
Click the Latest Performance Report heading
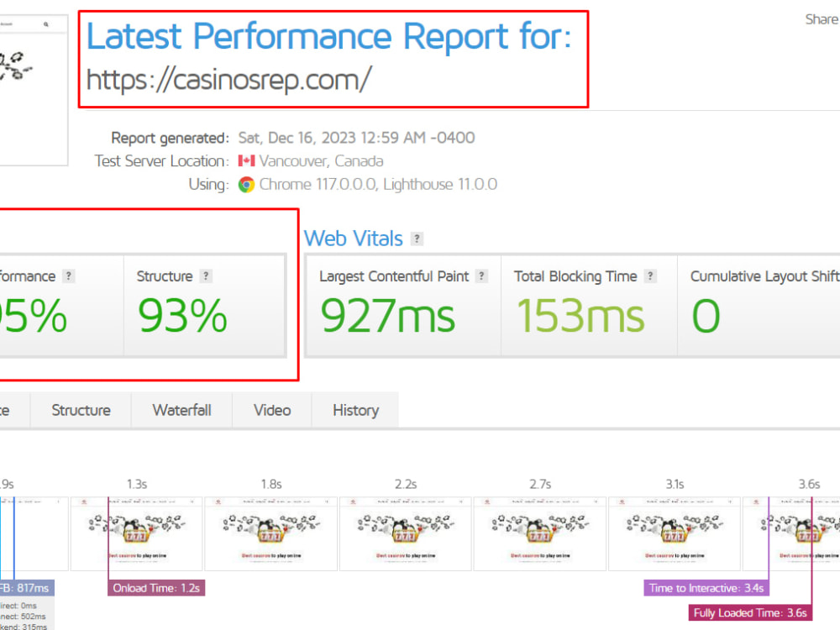tap(329, 36)
